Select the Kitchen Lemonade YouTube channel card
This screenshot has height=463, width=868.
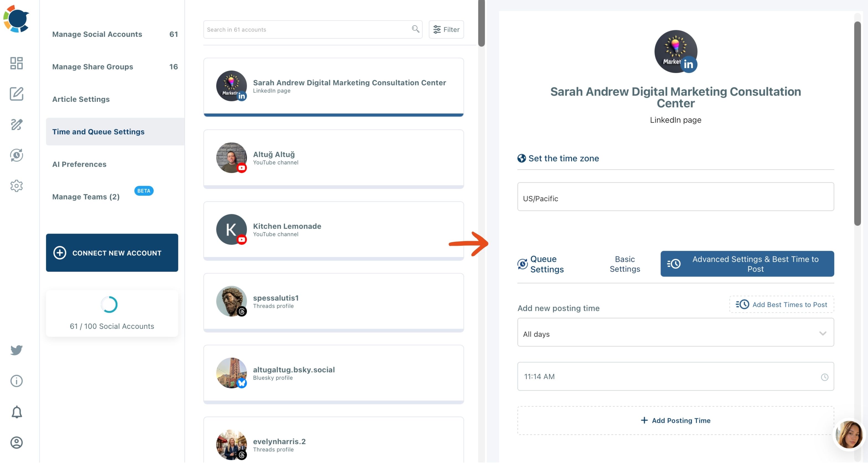pos(333,231)
